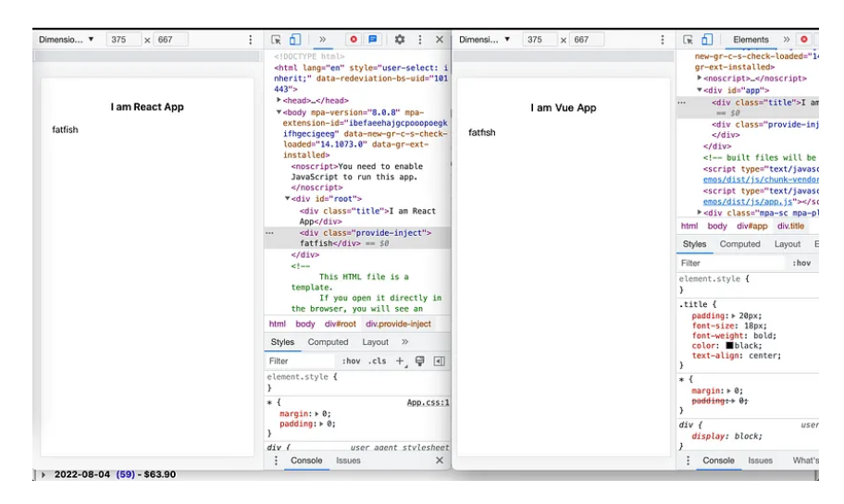Click div#root breadcrumb
The image size is (844, 504).
pyautogui.click(x=341, y=324)
